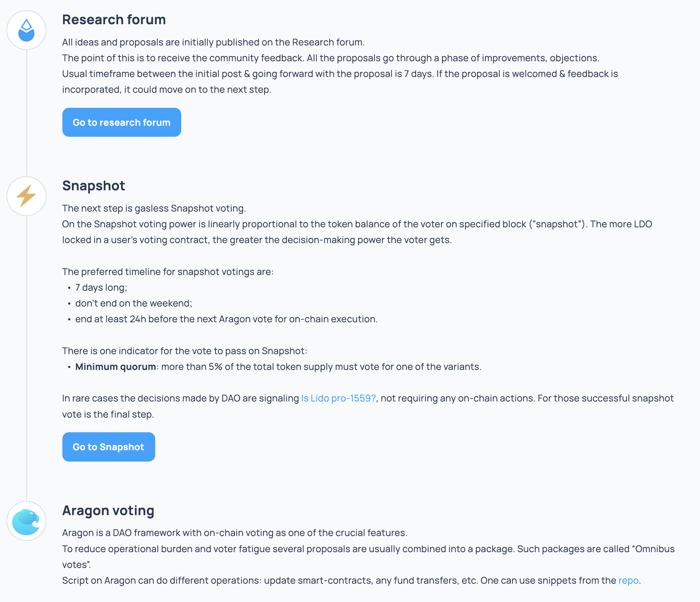Click the Aragon voting heading
The image size is (700, 602).
coord(108,510)
